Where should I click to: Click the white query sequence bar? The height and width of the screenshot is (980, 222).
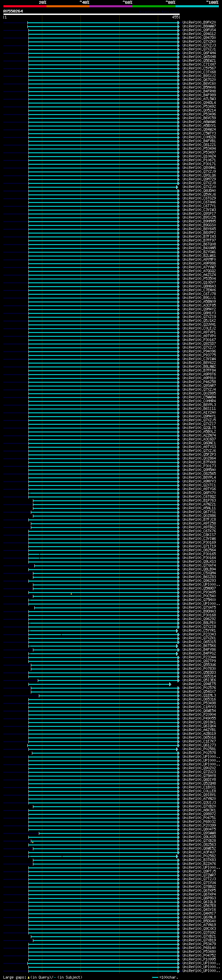[x=92, y=14]
